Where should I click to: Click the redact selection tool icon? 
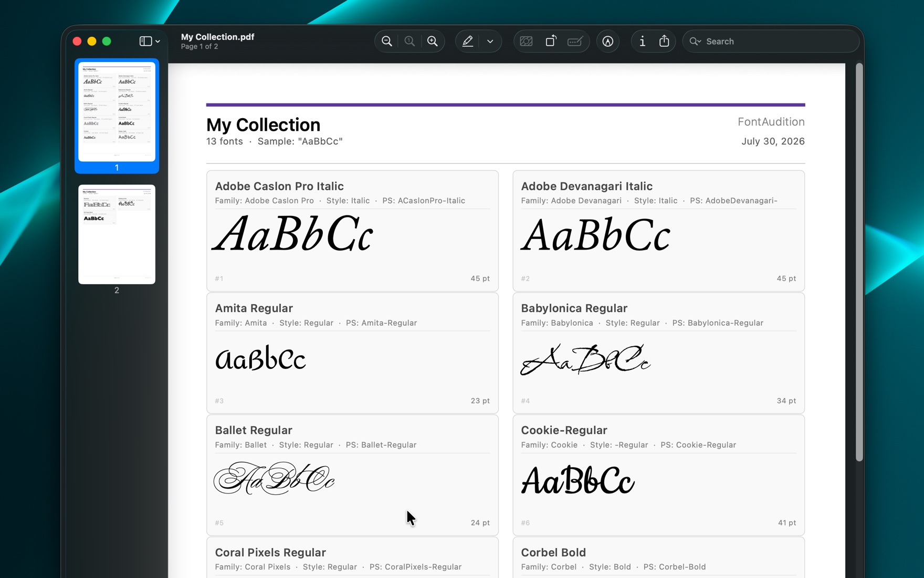pyautogui.click(x=526, y=42)
